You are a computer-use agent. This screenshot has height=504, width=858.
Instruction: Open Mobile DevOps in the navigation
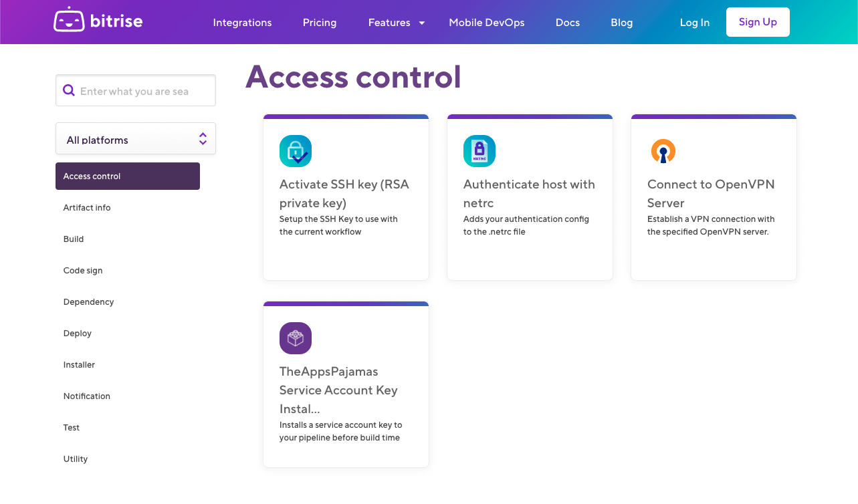pyautogui.click(x=487, y=23)
